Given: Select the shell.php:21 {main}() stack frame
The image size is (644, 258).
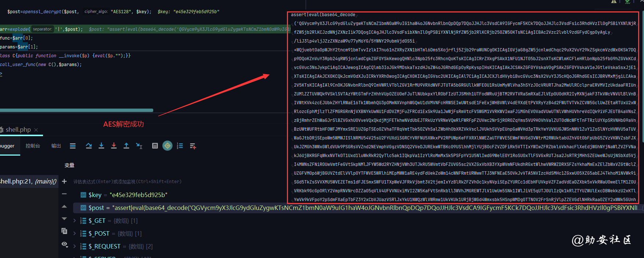Looking at the screenshot, I should tap(28, 181).
